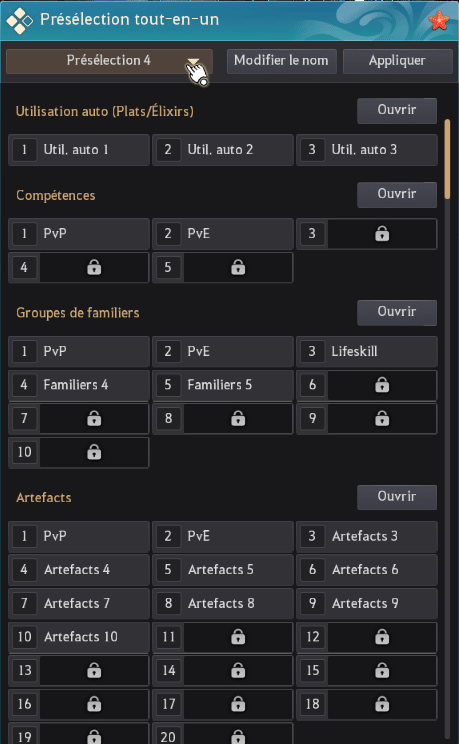Select the Lifeskill familiers group
The image size is (459, 744).
pyautogui.click(x=366, y=352)
